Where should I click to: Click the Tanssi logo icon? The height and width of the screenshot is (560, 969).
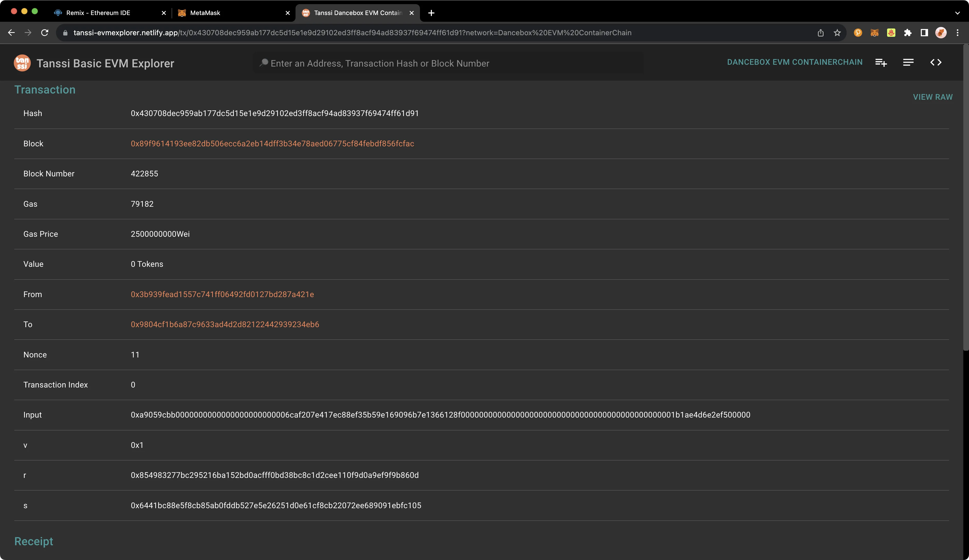[22, 63]
